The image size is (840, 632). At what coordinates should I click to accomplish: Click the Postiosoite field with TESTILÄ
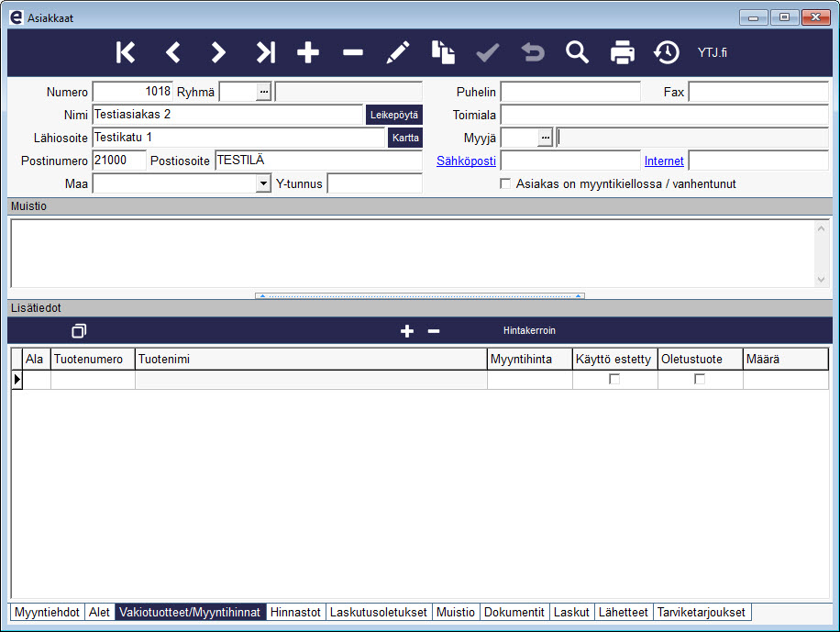(319, 161)
